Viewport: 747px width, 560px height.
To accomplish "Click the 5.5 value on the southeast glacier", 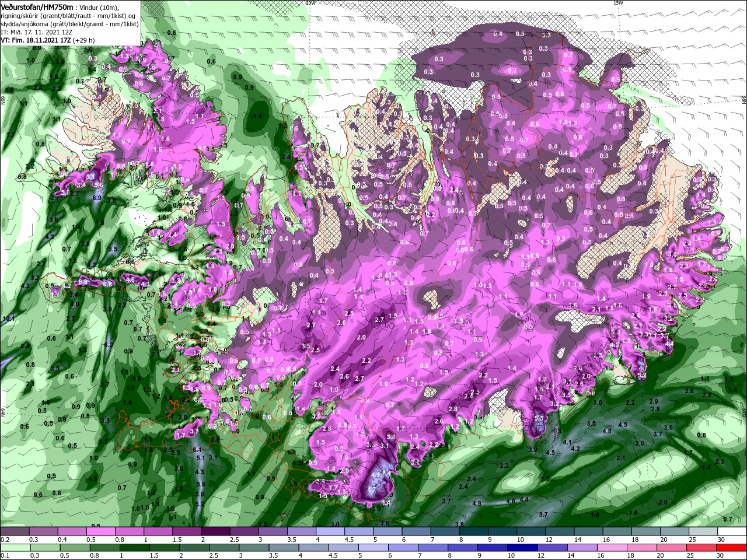I will 539,418.
